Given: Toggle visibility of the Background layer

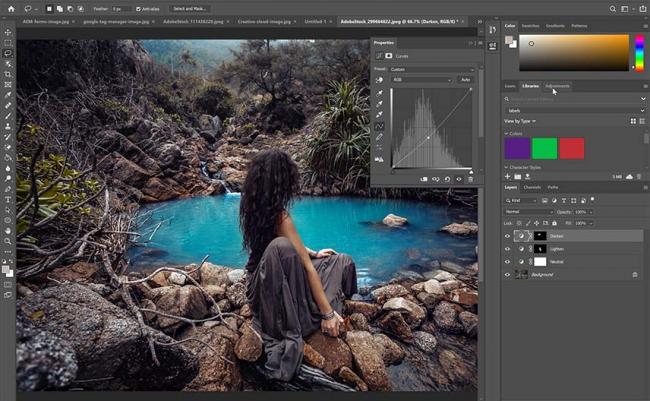Looking at the screenshot, I should coord(508,273).
